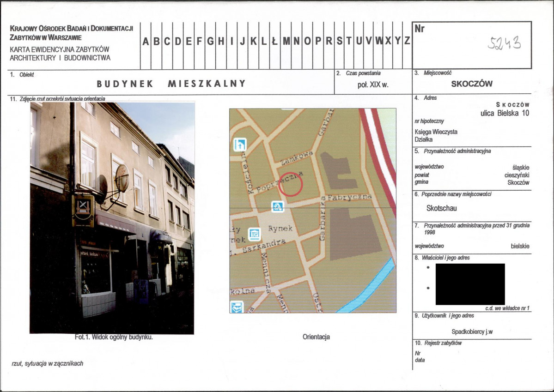Click the SKOCZÓW locality field value
The image size is (554, 392).
point(471,84)
